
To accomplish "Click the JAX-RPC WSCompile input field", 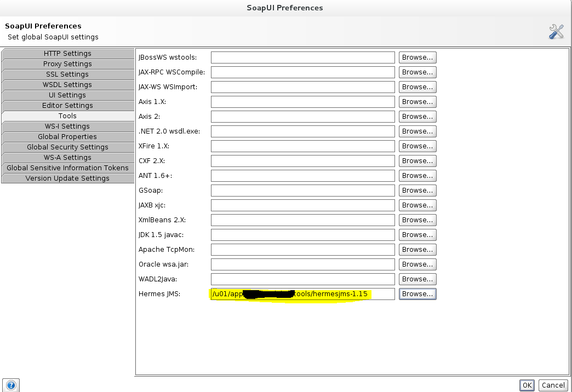I will [x=303, y=72].
